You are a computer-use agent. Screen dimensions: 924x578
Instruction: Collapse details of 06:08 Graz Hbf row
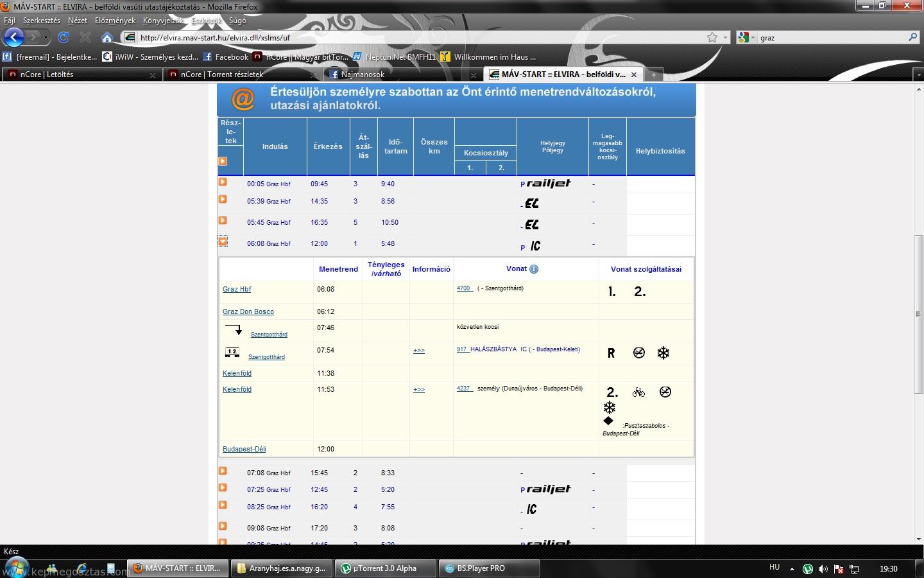223,241
